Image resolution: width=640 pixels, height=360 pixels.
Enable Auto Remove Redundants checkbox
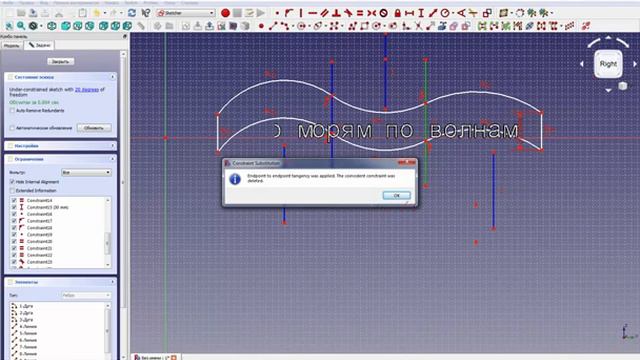[x=12, y=111]
